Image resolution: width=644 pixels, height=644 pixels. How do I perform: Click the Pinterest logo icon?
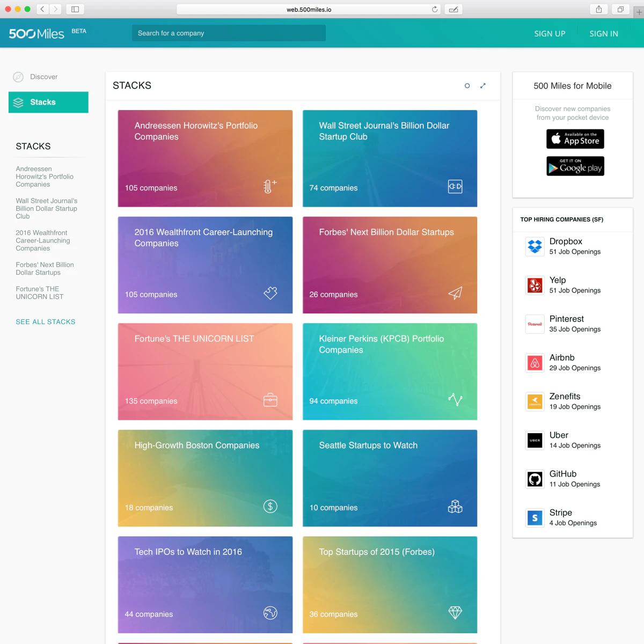(x=535, y=324)
